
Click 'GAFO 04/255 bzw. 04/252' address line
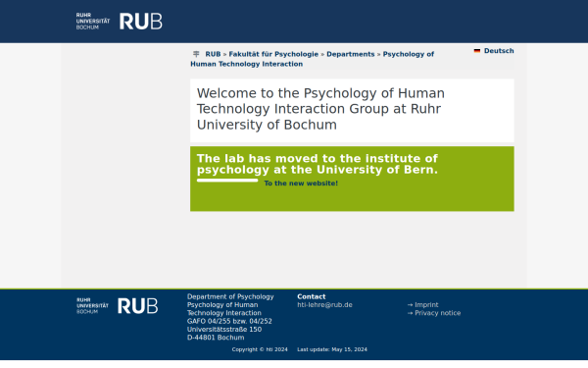[x=229, y=322]
